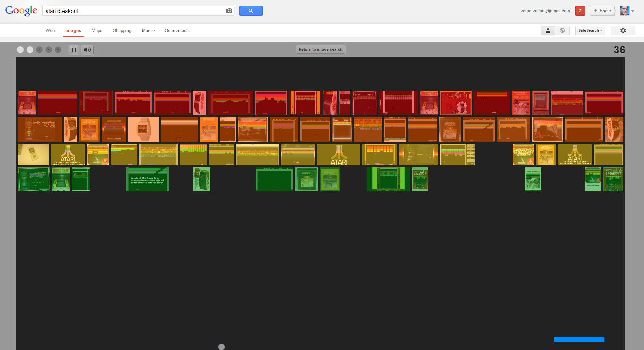Viewport: 644px width, 350px height.
Task: Open the profile picture avatar
Action: pos(624,11)
